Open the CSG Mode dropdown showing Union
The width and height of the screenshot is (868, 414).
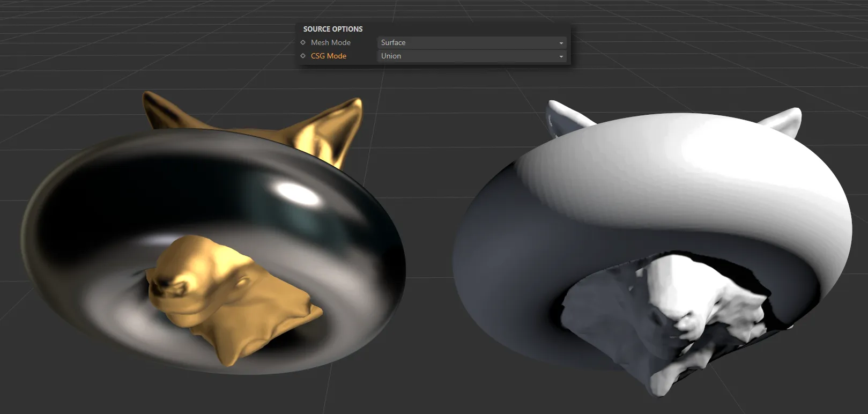tap(466, 56)
